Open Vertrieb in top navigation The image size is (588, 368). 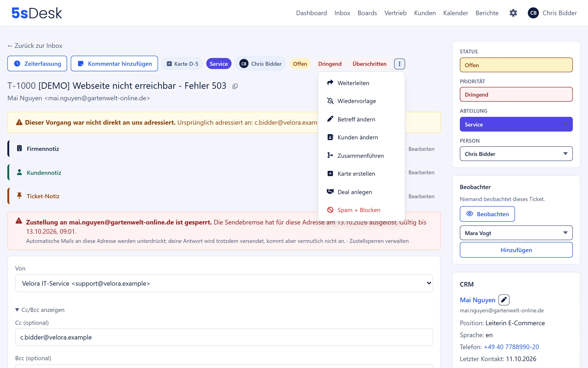pos(395,13)
